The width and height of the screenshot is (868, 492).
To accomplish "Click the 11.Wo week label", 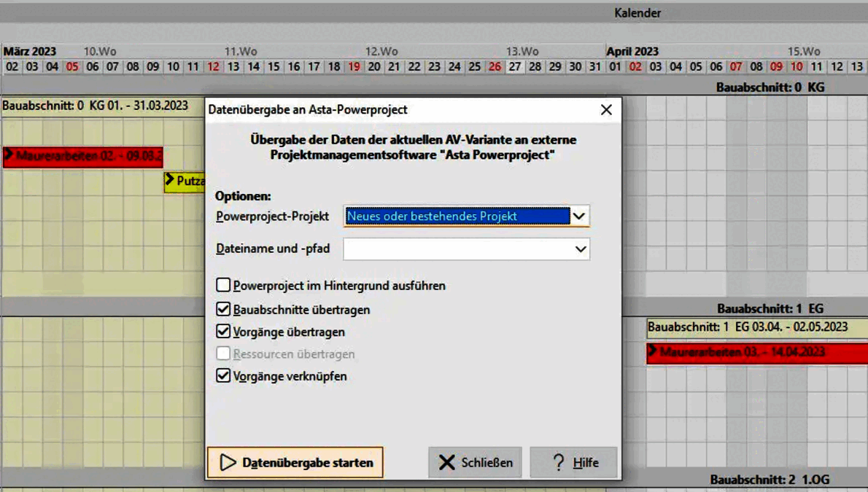I will pos(241,52).
